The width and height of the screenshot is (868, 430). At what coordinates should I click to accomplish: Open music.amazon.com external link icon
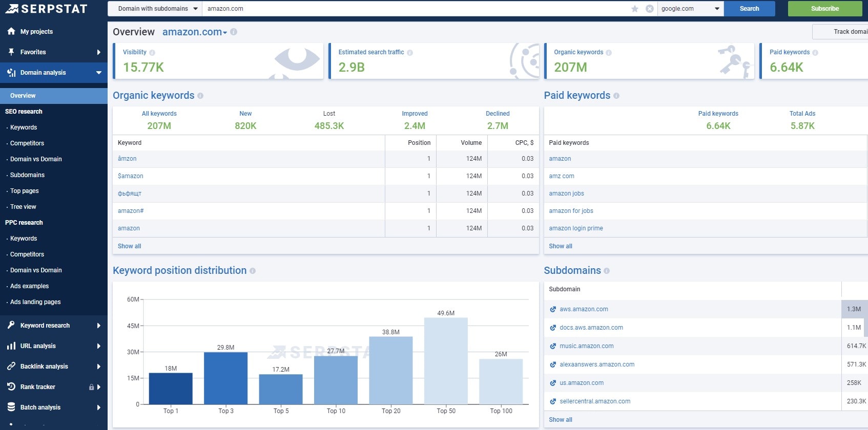click(x=553, y=346)
